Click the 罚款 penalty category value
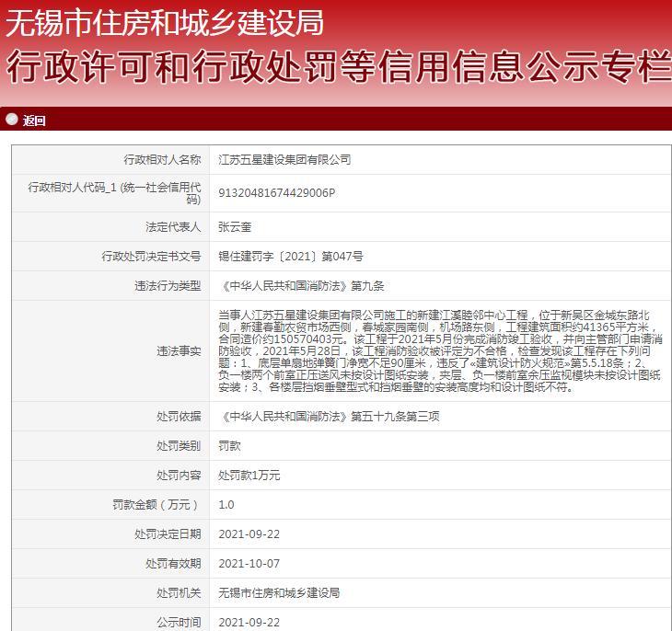Viewport: 672px width, 631px height. point(229,446)
